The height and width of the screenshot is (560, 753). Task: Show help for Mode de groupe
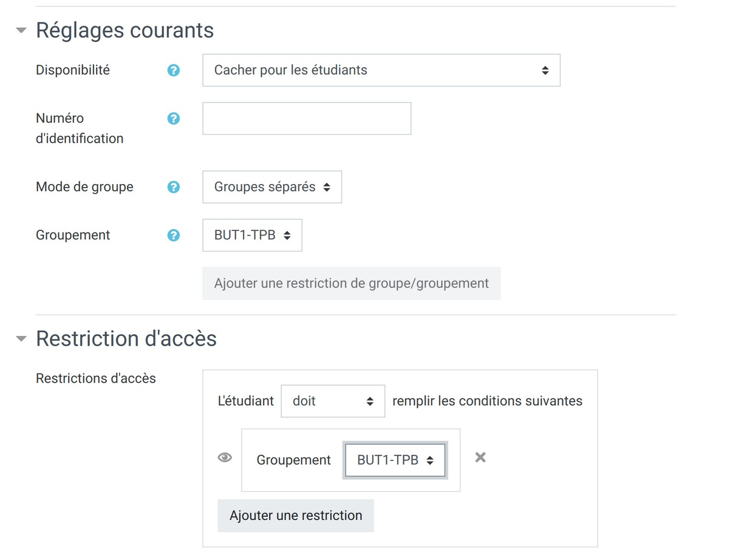point(173,187)
